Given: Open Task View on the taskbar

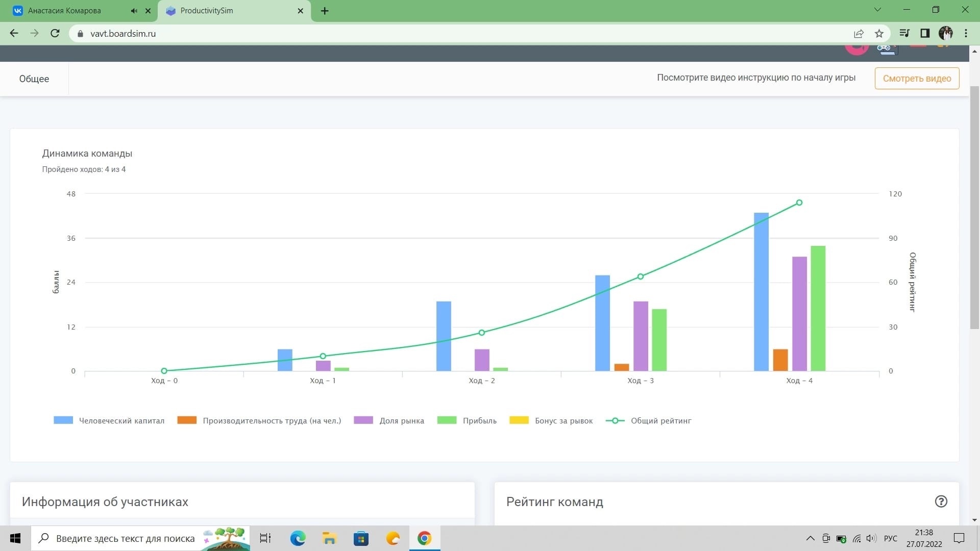Looking at the screenshot, I should click(265, 538).
